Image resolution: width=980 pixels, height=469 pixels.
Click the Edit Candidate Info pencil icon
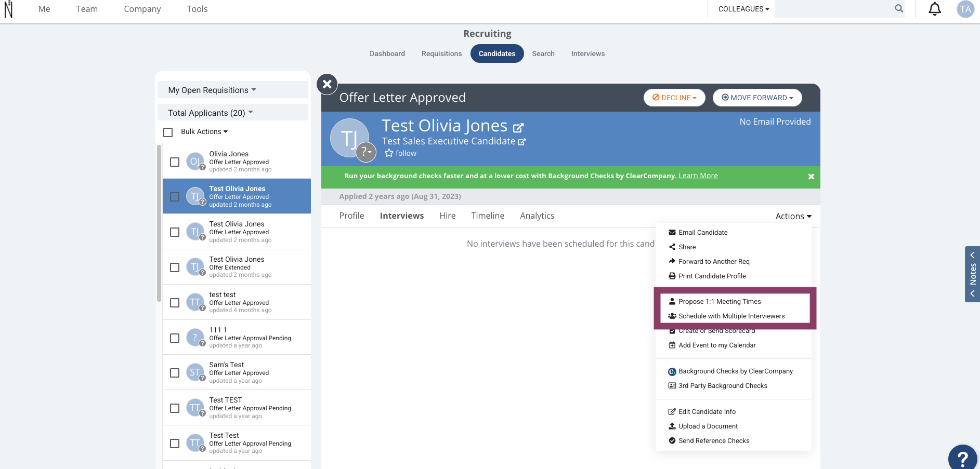(x=672, y=411)
